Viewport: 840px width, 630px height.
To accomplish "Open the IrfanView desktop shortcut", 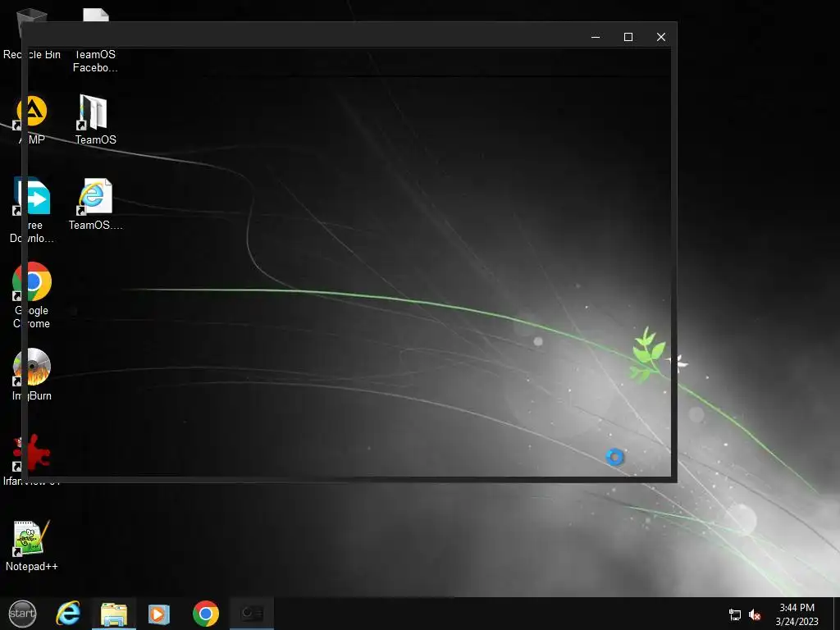I will (x=32, y=460).
